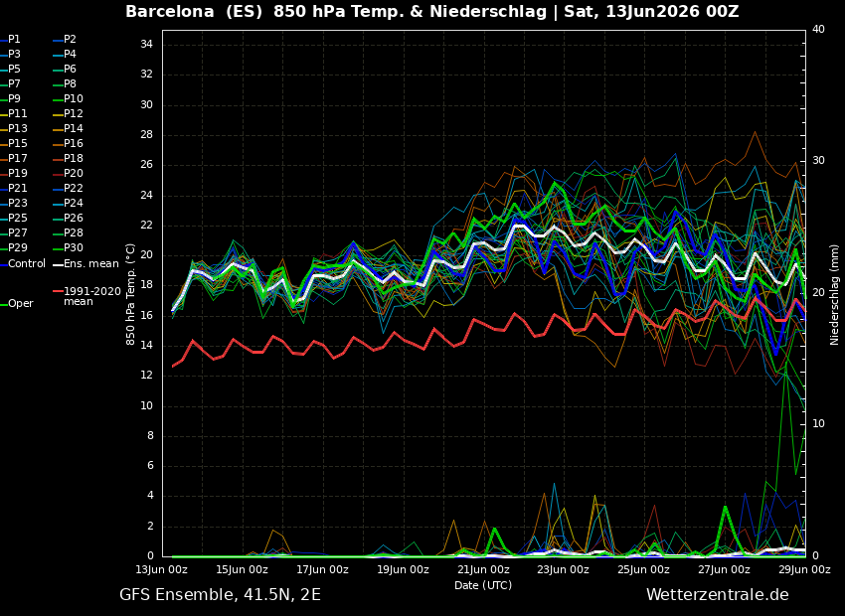Screen dimensions: 845x616
Task: Click the Ens. mean legend entry
Action: tap(85, 264)
